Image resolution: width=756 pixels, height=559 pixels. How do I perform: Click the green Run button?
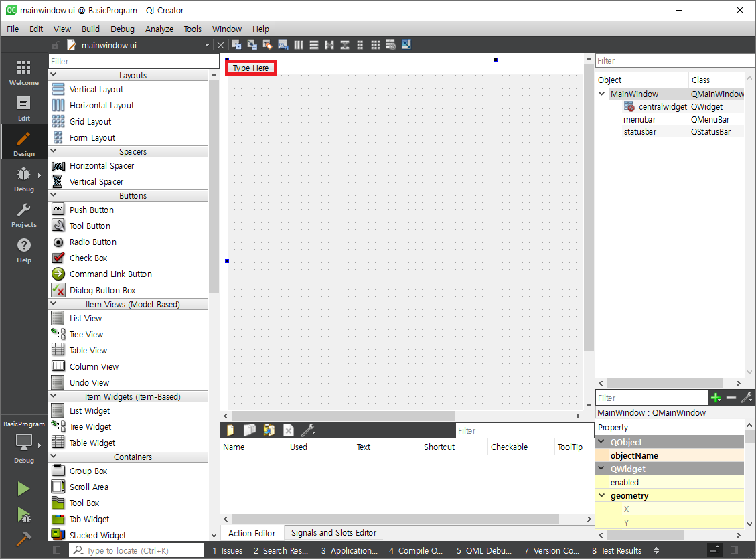pyautogui.click(x=23, y=489)
